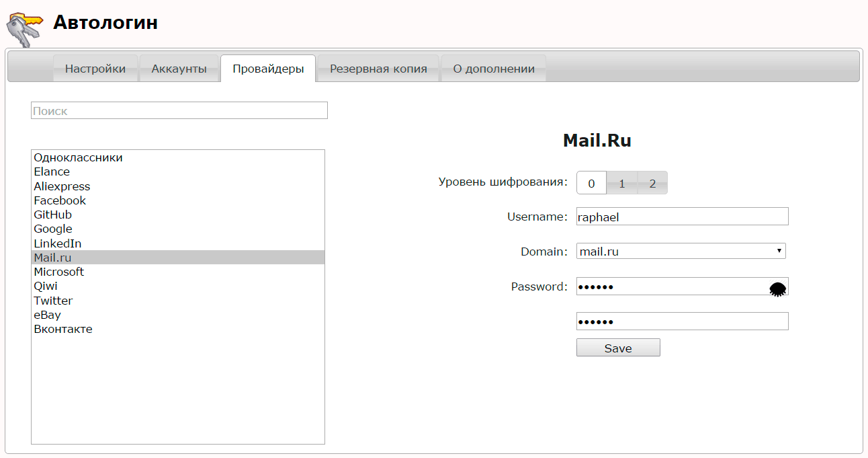Show password using the eye icon
The image size is (868, 458).
pos(777,289)
